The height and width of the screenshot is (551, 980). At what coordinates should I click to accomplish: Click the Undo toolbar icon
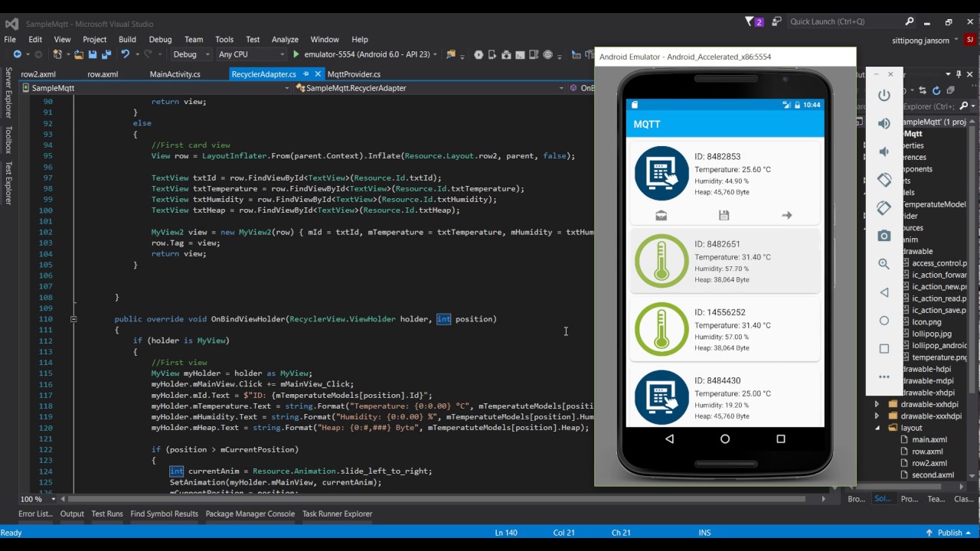click(125, 54)
